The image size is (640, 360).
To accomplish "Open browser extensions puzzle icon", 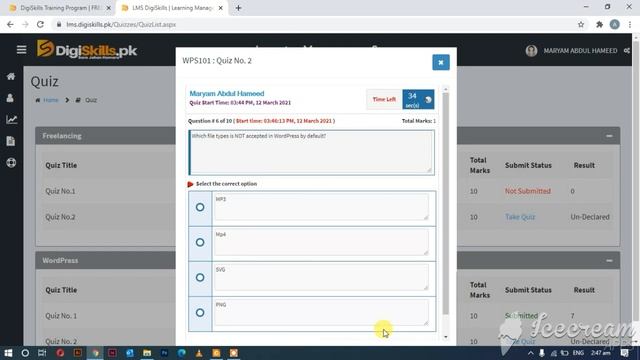I will tap(599, 24).
